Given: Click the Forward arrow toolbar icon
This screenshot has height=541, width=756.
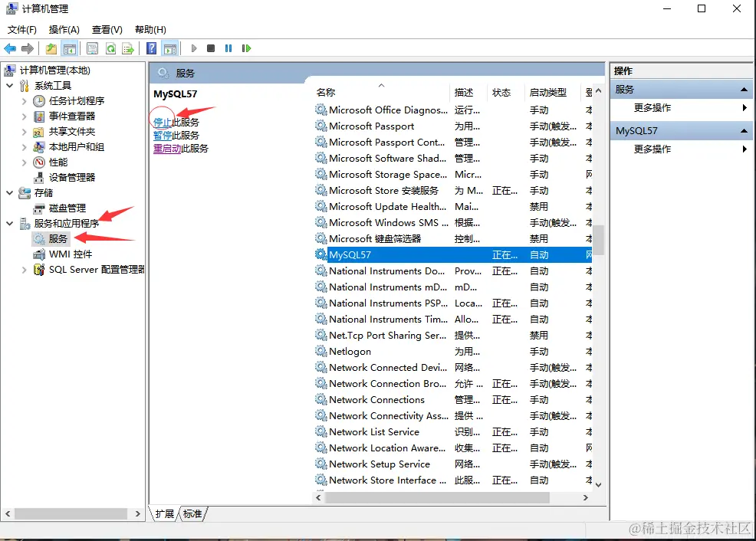Looking at the screenshot, I should coord(28,48).
